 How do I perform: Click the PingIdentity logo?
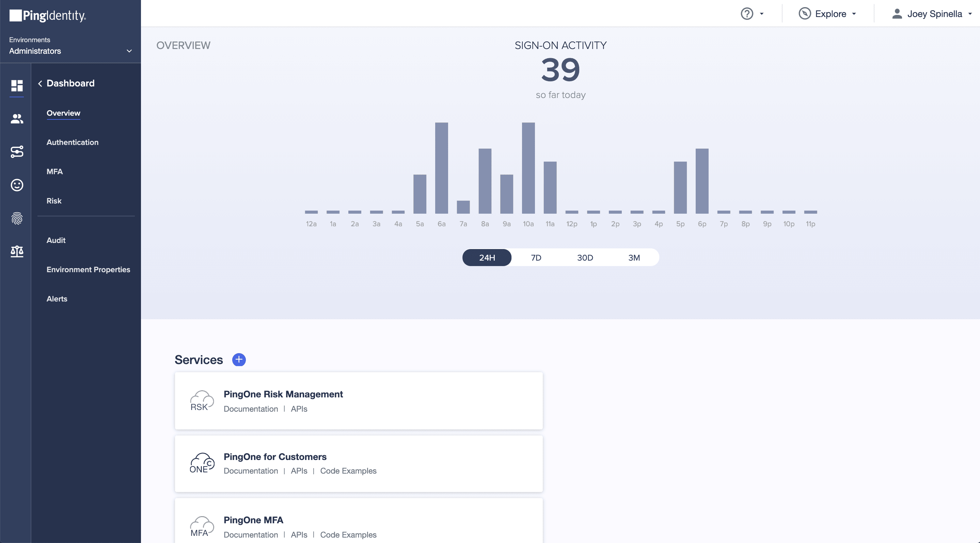point(48,15)
